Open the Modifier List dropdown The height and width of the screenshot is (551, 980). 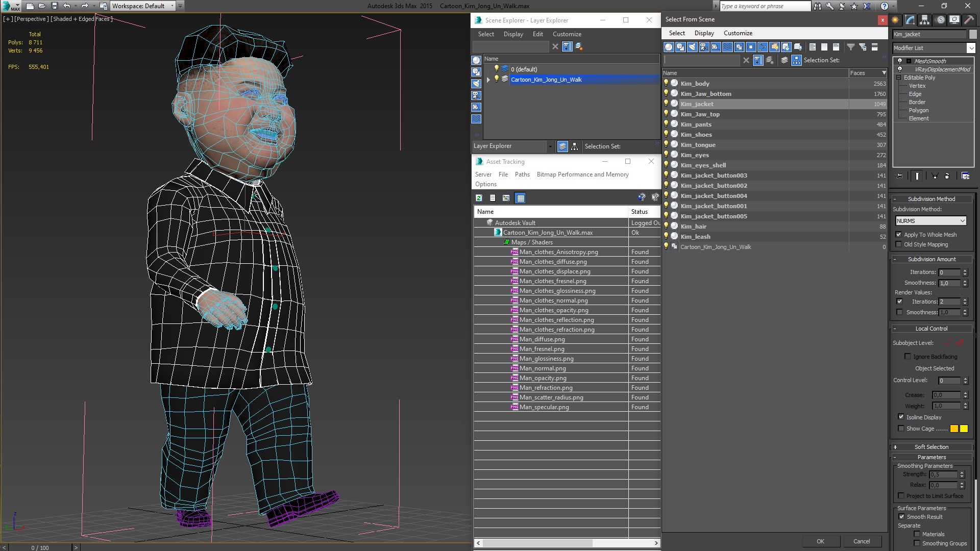tap(970, 48)
